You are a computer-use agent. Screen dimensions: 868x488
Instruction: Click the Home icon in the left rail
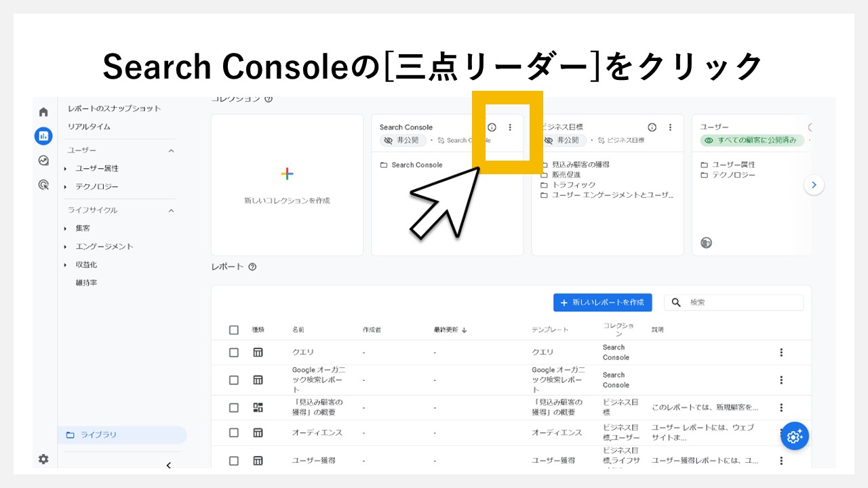pyautogui.click(x=43, y=112)
